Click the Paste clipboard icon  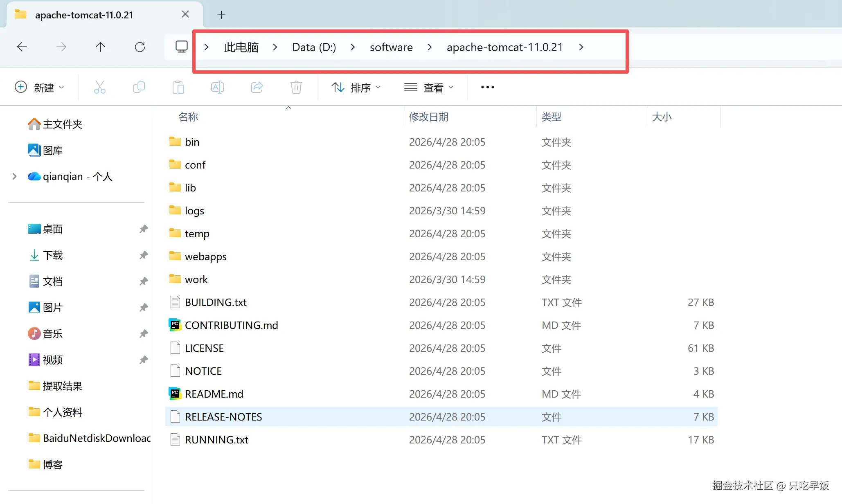coord(178,87)
